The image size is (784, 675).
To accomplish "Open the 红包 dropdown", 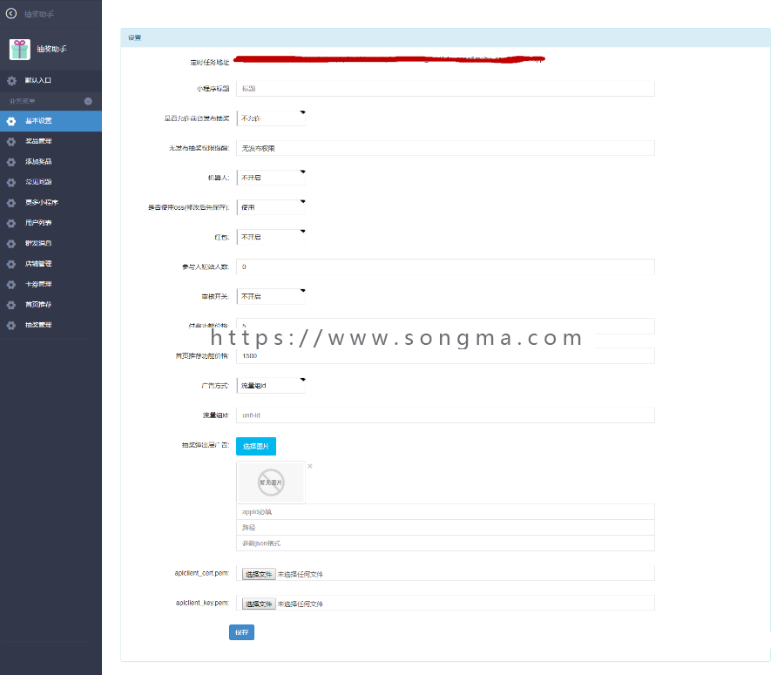I will point(270,236).
